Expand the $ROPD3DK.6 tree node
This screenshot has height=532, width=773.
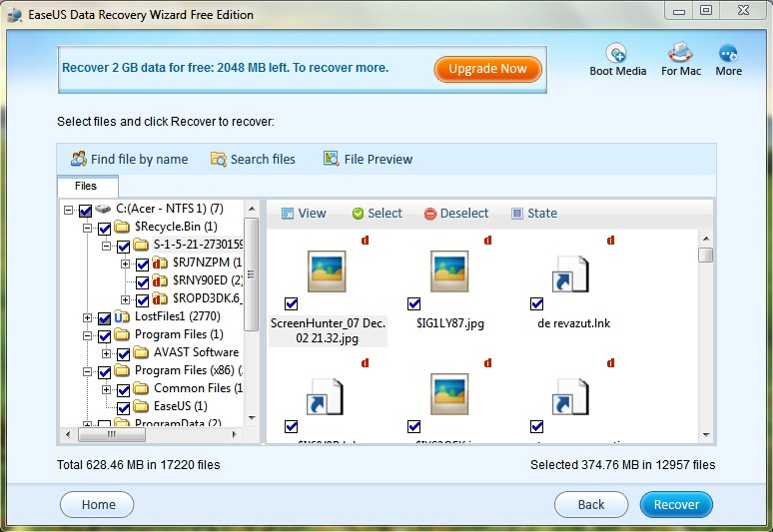coord(125,299)
